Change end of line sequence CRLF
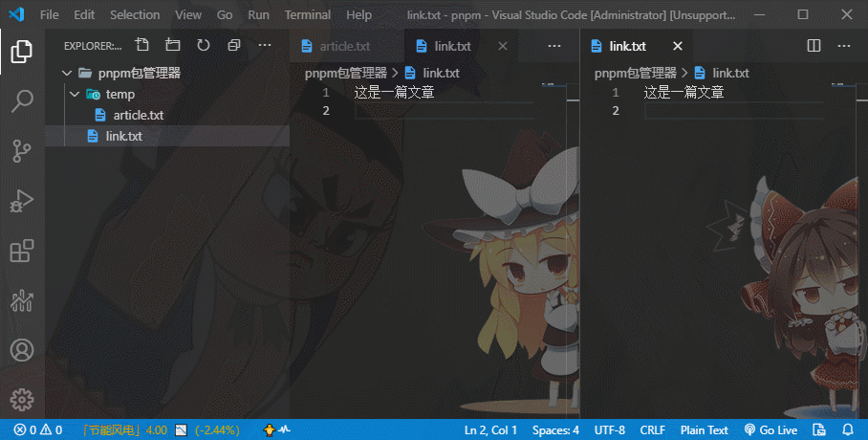Viewport: 868px width, 440px height. (653, 430)
